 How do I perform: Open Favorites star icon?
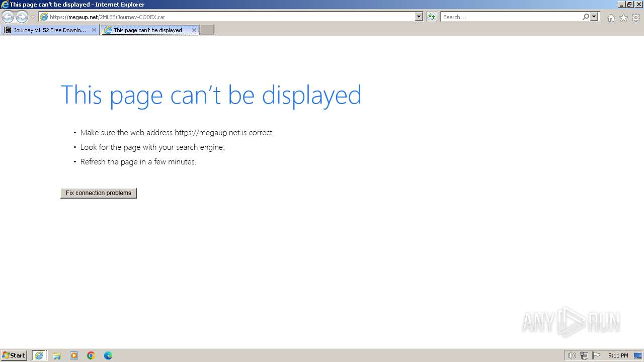click(x=623, y=18)
